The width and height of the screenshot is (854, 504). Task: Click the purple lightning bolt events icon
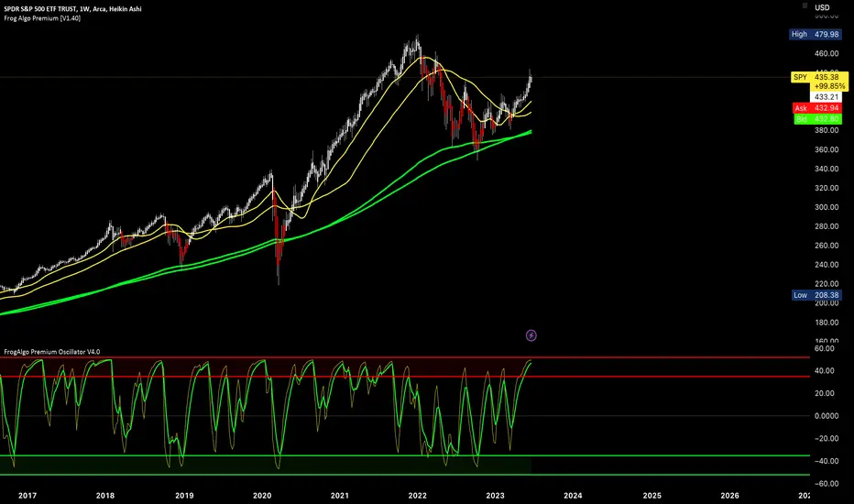tap(531, 335)
